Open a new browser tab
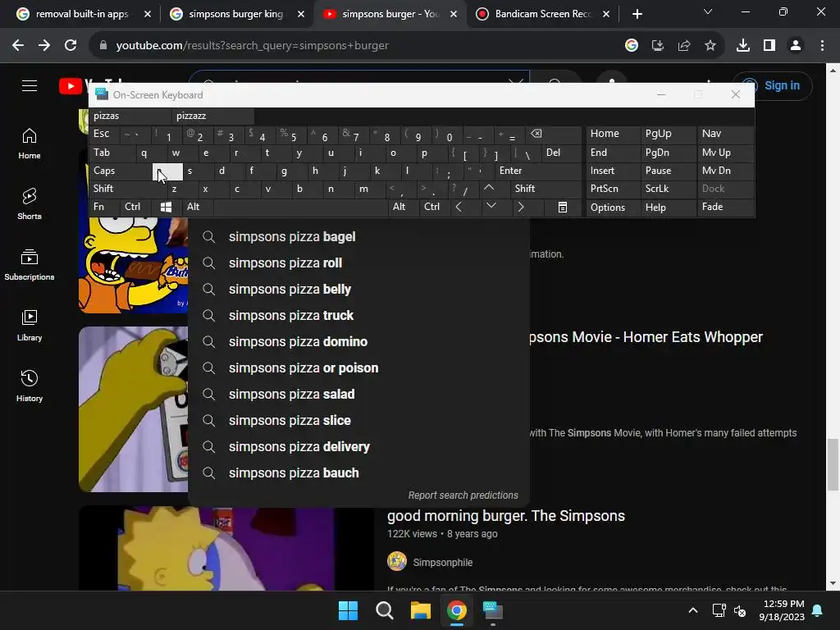Screen dimensions: 840x630 pos(637,14)
